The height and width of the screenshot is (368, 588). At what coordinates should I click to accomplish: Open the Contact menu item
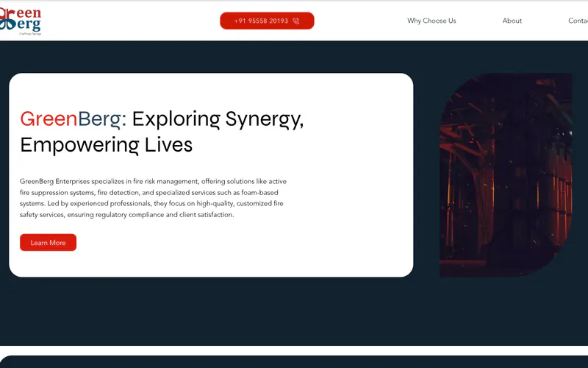(x=578, y=21)
